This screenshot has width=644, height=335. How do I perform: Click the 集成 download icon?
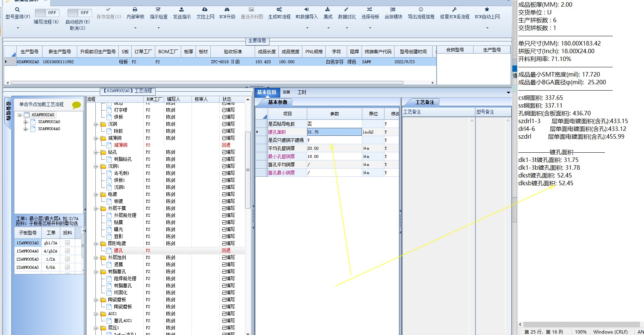click(x=328, y=9)
